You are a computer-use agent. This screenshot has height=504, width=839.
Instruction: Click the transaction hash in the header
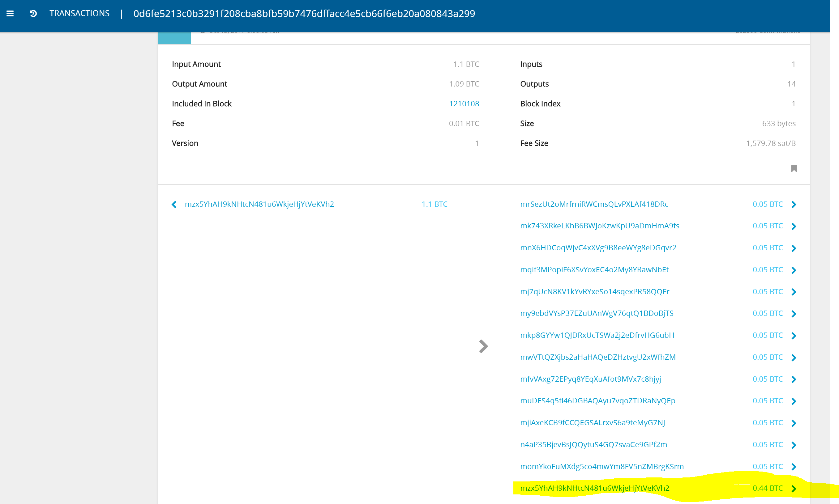(304, 14)
